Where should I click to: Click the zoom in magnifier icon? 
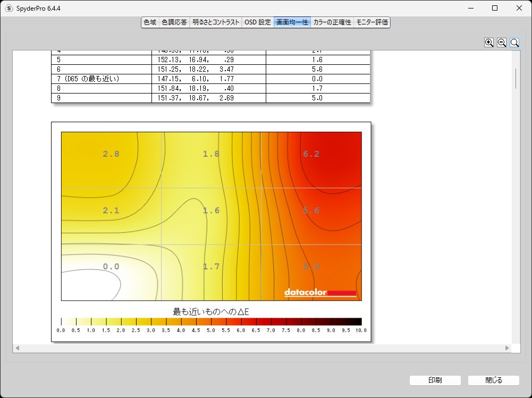coord(488,43)
